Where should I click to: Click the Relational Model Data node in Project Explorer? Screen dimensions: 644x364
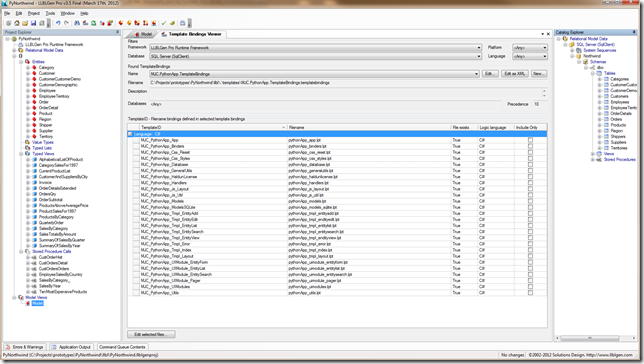point(44,50)
